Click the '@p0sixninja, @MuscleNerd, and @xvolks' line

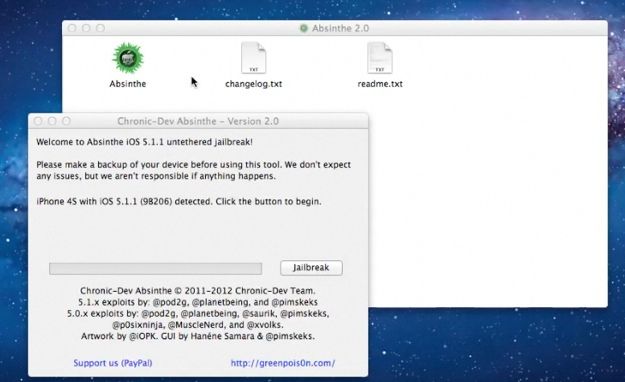198,325
